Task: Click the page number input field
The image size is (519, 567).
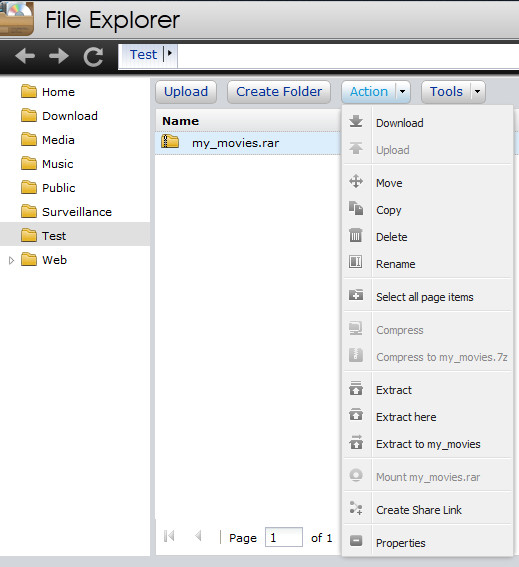Action: (284, 537)
